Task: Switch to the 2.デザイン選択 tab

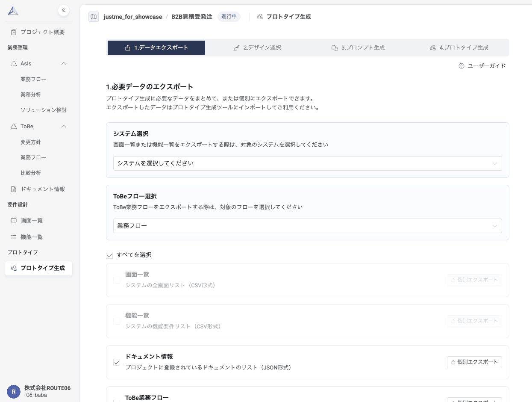Action: tap(259, 47)
